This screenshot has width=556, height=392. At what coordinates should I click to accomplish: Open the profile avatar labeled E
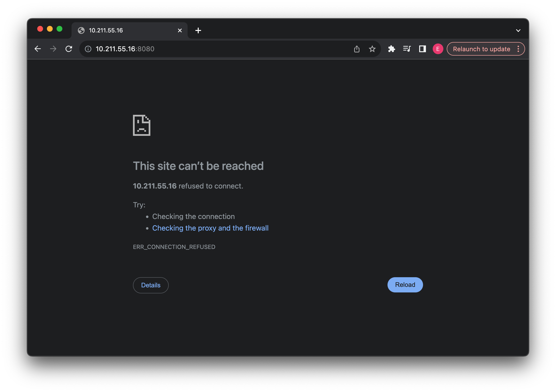[x=438, y=49]
